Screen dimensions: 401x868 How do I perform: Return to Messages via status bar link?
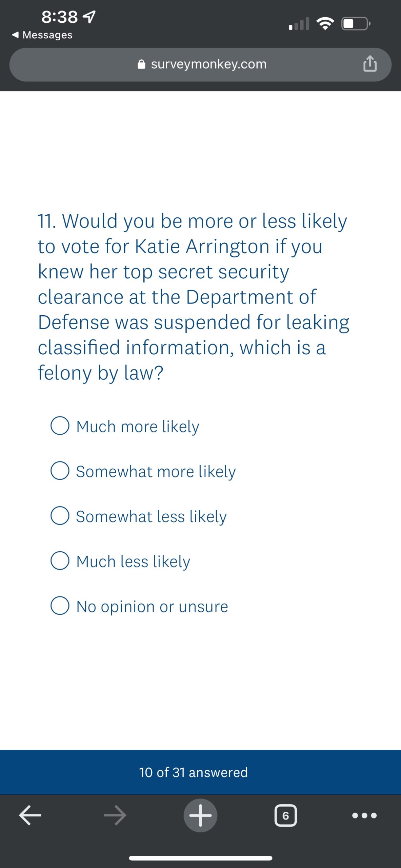(47, 35)
